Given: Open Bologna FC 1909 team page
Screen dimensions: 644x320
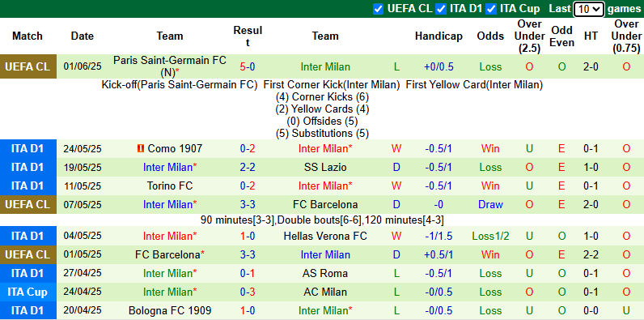Looking at the screenshot, I should (170, 310).
